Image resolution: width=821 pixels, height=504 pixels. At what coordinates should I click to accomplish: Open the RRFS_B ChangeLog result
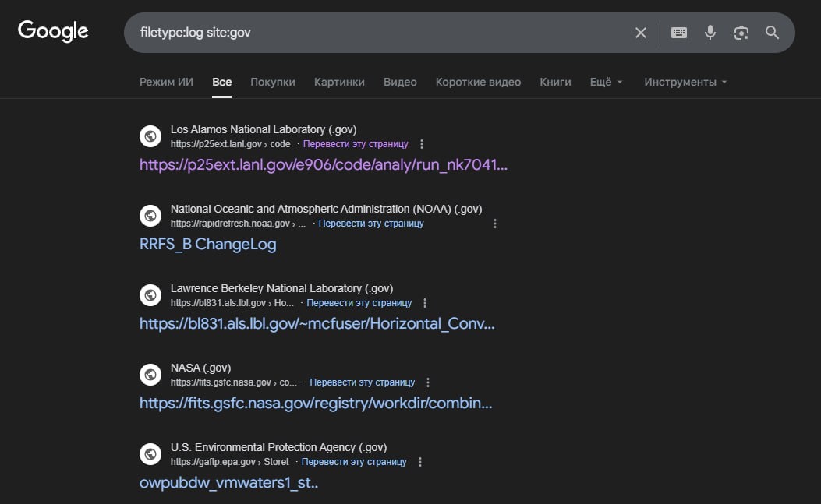tap(208, 245)
